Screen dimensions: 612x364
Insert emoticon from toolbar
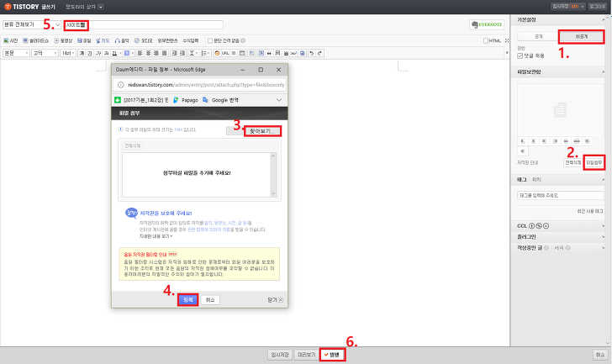217,53
